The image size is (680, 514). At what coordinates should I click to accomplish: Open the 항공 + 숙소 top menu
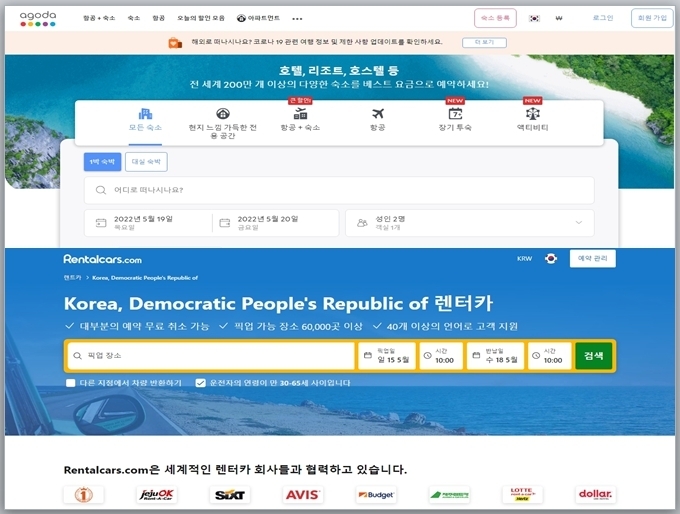pos(99,18)
